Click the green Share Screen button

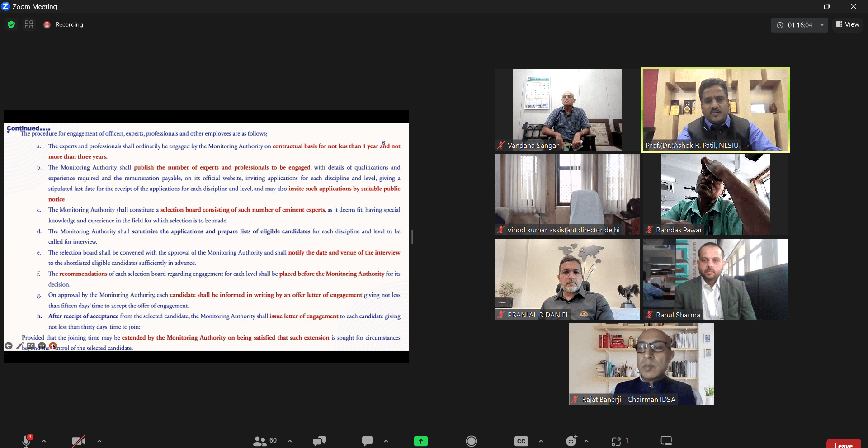pyautogui.click(x=420, y=441)
